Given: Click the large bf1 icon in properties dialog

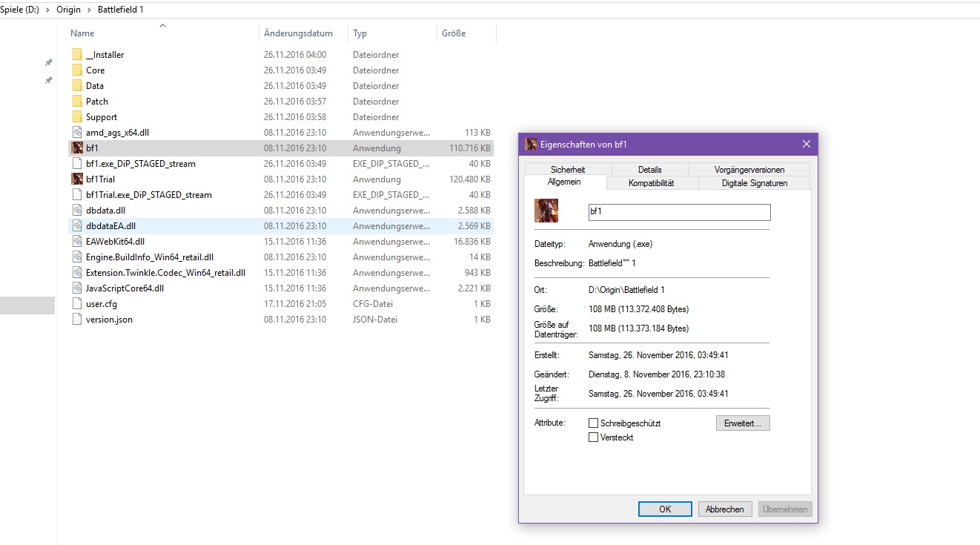Looking at the screenshot, I should (x=546, y=211).
